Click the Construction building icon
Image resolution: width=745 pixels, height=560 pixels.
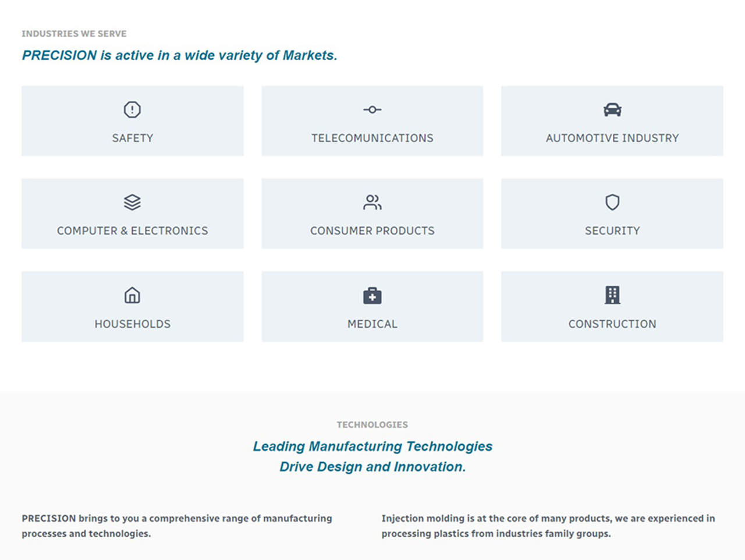click(x=612, y=295)
